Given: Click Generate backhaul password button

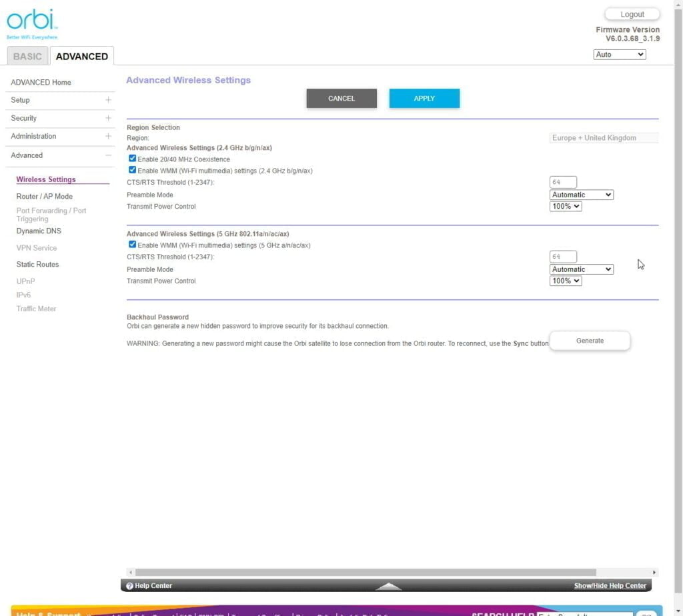Looking at the screenshot, I should 590,341.
